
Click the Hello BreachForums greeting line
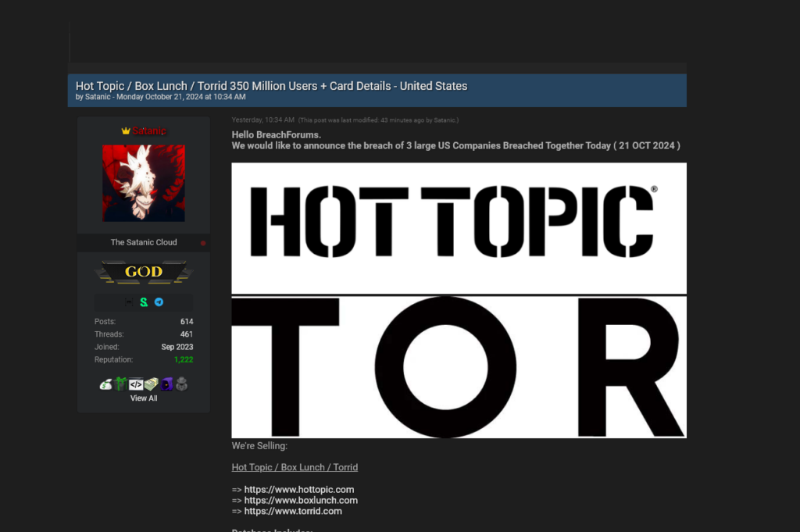point(276,135)
